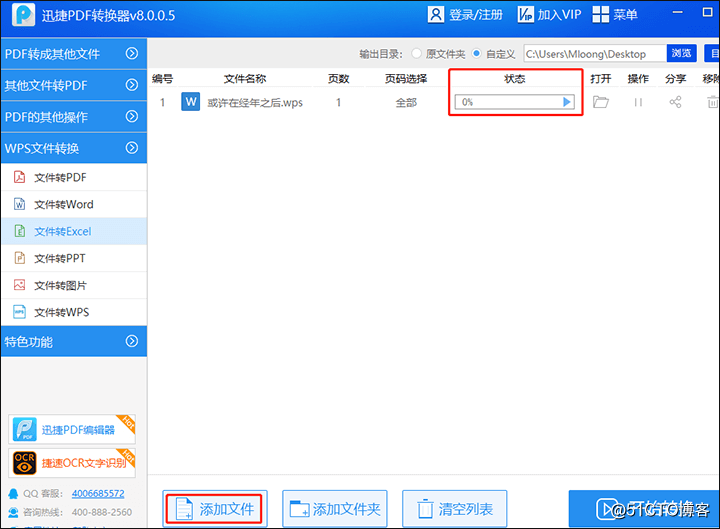Click 全部 page selection cell
720x529 pixels.
pos(406,102)
